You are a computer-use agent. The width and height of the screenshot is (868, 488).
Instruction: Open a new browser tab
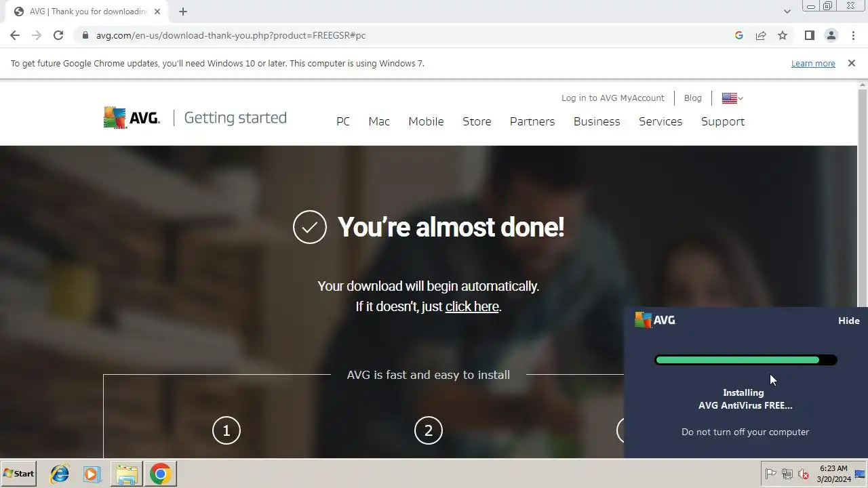(183, 12)
